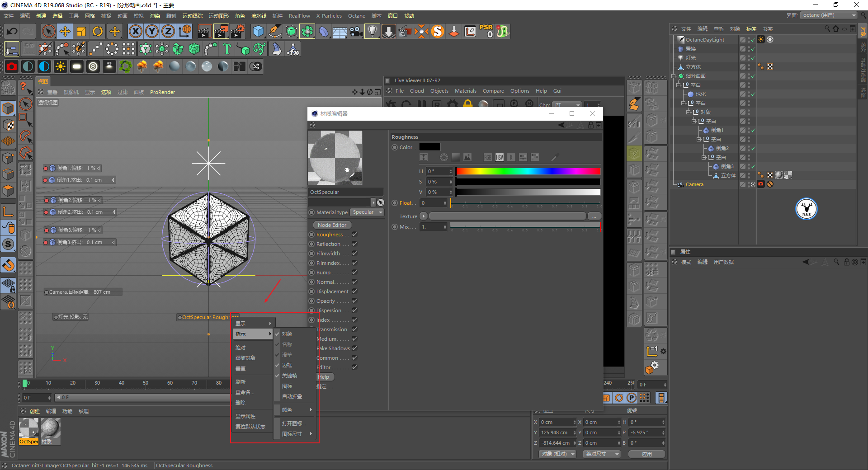Viewport: 868px width, 470px height.
Task: Select the OctSpec material thumbnail
Action: click(28, 432)
